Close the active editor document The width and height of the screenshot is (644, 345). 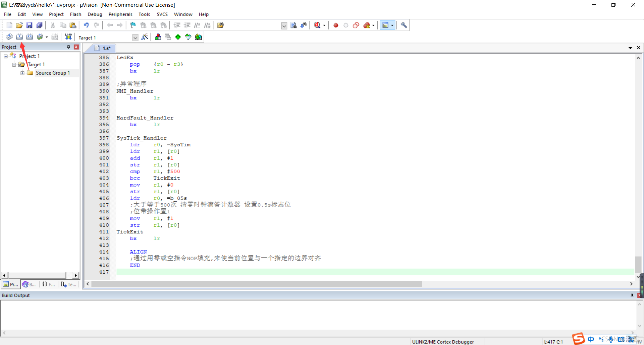[x=639, y=48]
